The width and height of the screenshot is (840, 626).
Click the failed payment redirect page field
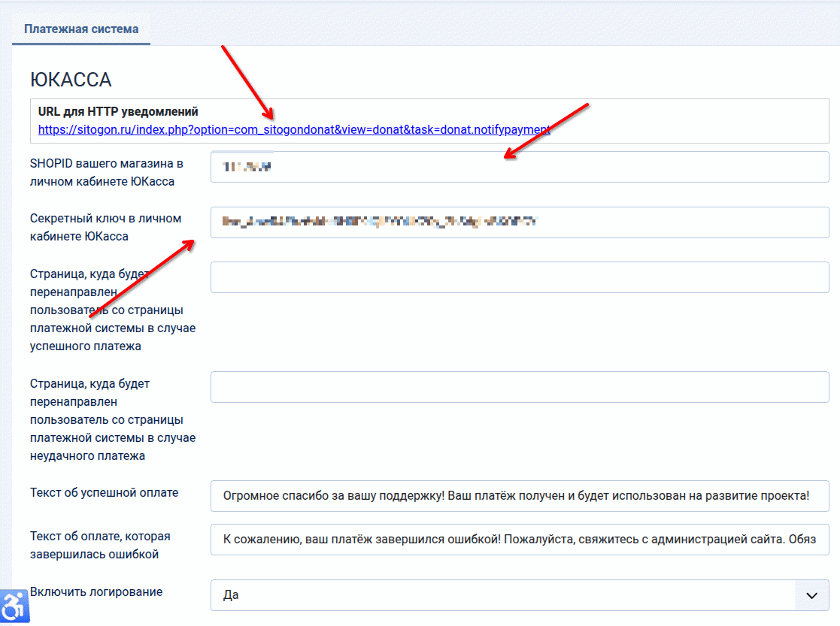[519, 387]
